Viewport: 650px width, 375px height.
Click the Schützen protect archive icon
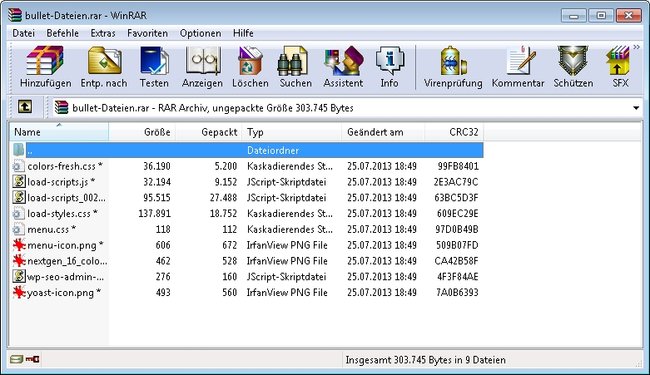(573, 60)
